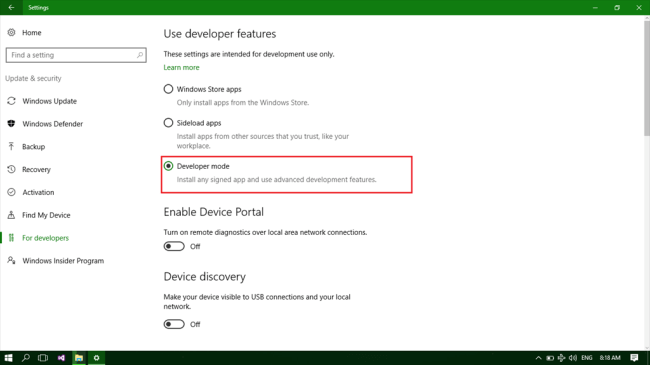Click the Settings app taskbar icon
The width and height of the screenshot is (650, 365).
coord(97,358)
